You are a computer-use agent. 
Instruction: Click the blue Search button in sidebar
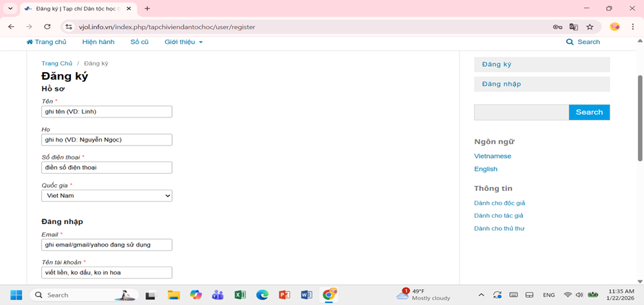pos(589,112)
